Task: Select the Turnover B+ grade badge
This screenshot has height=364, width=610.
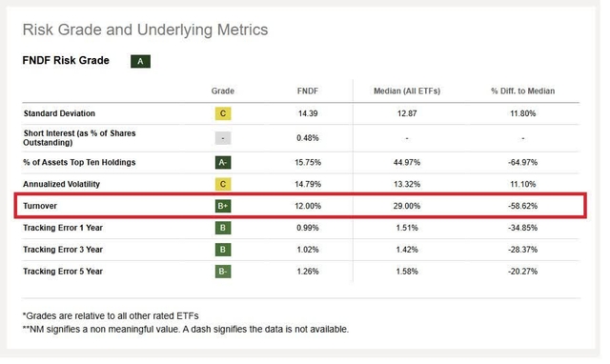Action: pos(223,206)
